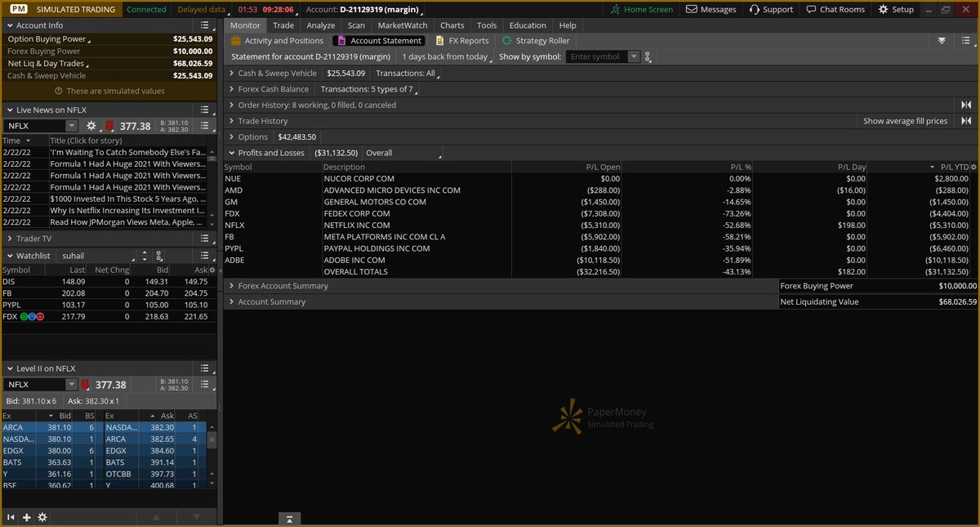Open '1 days back from today' dropdown

point(447,57)
